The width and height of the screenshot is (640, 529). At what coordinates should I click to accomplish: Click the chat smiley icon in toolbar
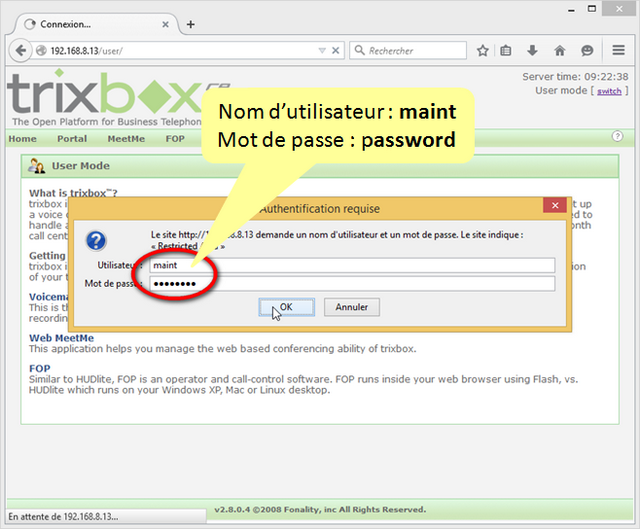(x=587, y=51)
